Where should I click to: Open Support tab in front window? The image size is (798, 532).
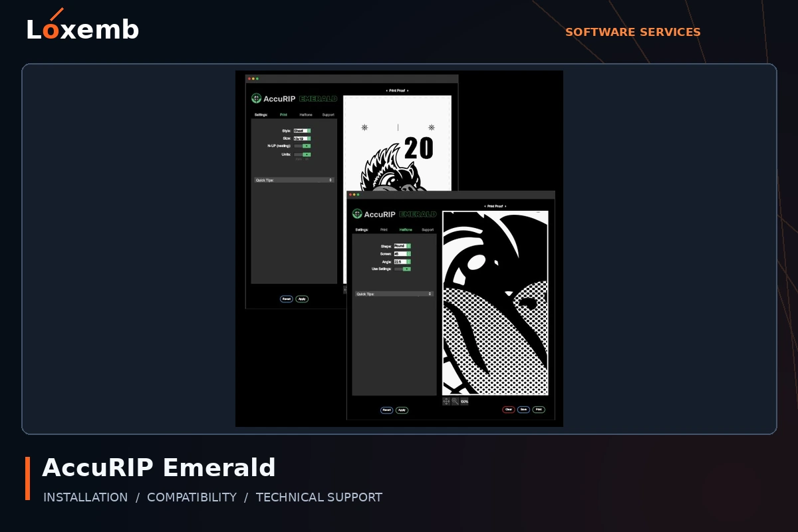428,229
